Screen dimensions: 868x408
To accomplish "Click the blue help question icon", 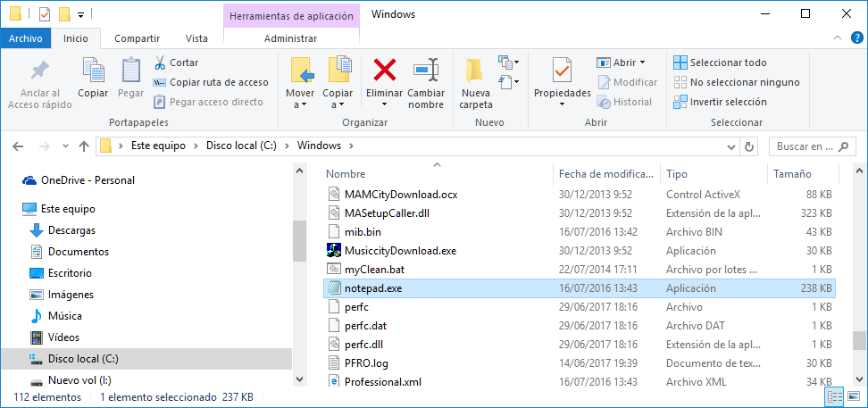I will (x=855, y=37).
